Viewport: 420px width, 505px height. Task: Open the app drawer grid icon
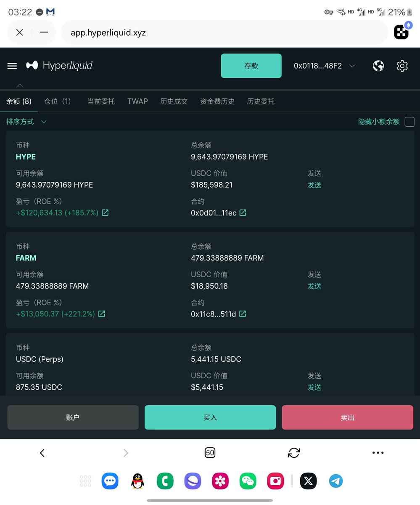85,481
